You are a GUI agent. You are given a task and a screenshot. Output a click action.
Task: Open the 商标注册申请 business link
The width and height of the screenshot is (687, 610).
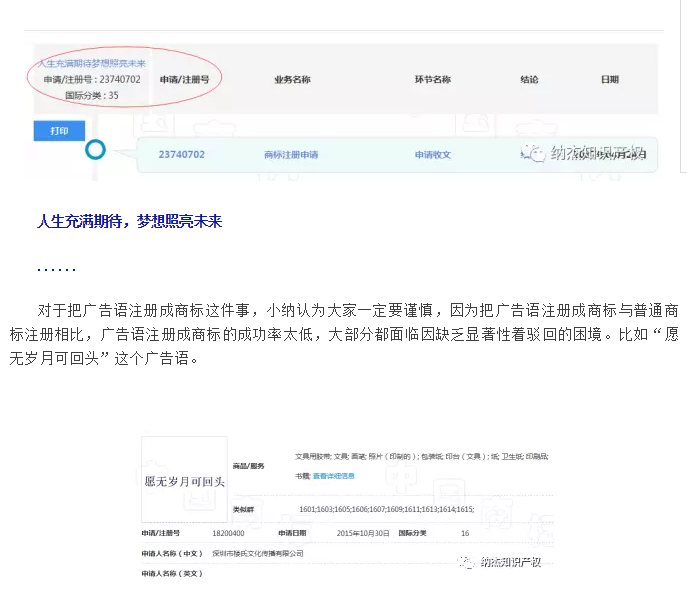point(291,155)
